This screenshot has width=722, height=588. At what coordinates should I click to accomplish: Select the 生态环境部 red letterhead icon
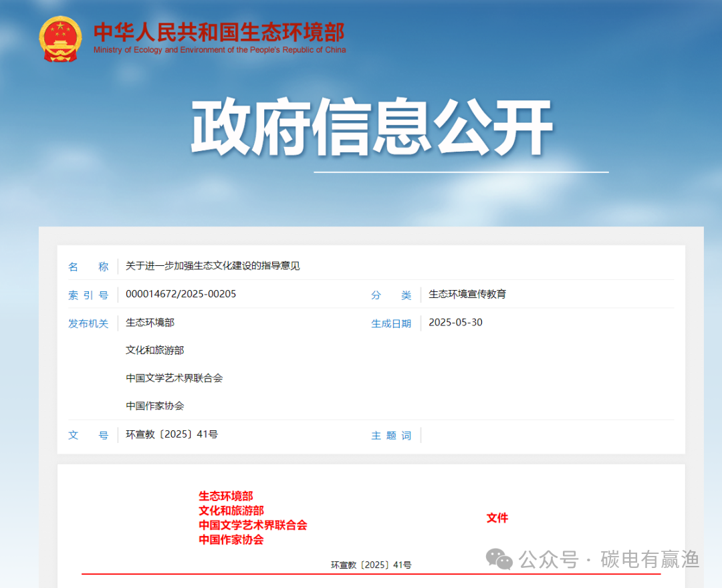[226, 496]
